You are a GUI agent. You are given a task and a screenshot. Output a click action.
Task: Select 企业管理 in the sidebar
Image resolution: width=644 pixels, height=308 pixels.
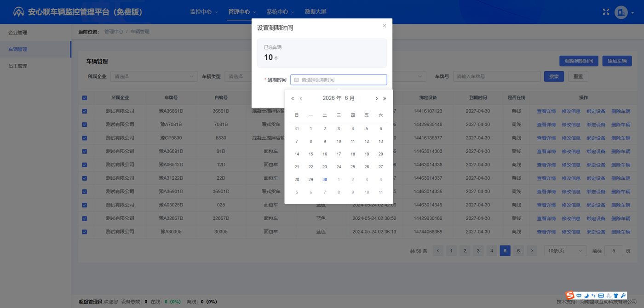click(x=35, y=33)
